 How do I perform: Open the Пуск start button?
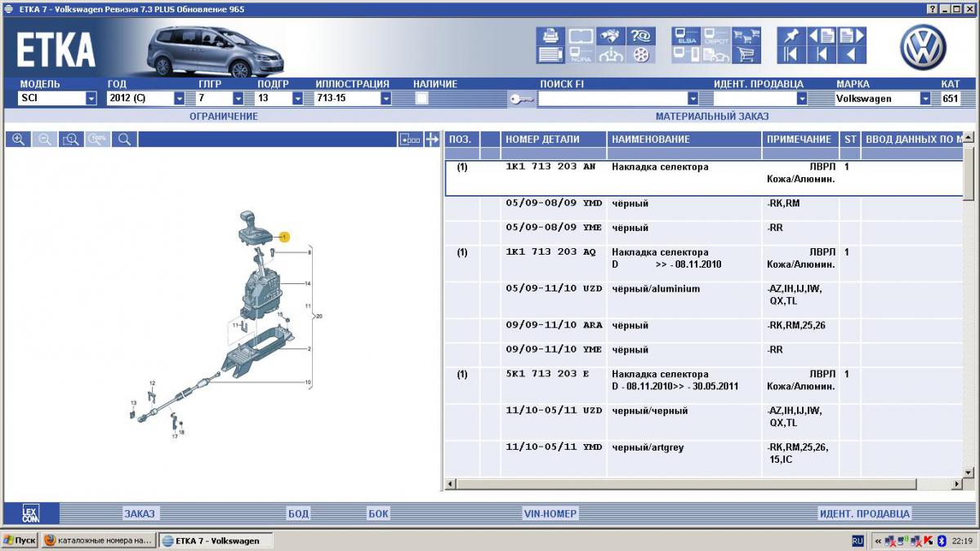[x=20, y=540]
